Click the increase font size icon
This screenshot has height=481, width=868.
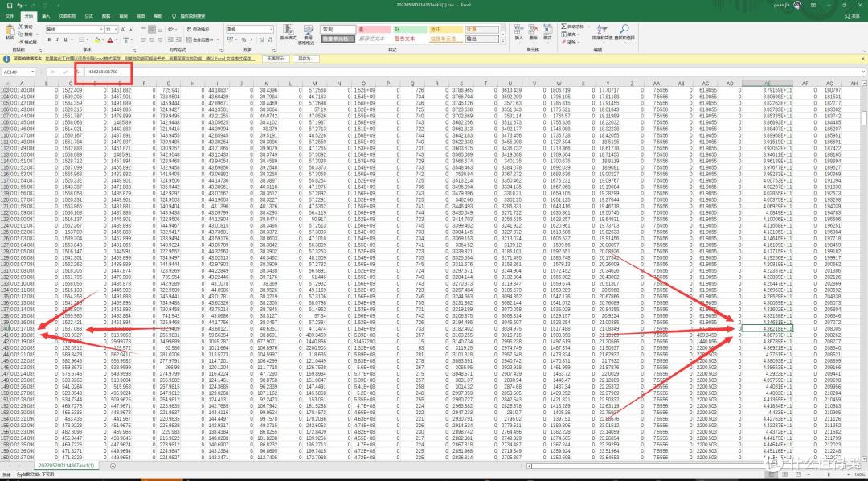[x=122, y=29]
